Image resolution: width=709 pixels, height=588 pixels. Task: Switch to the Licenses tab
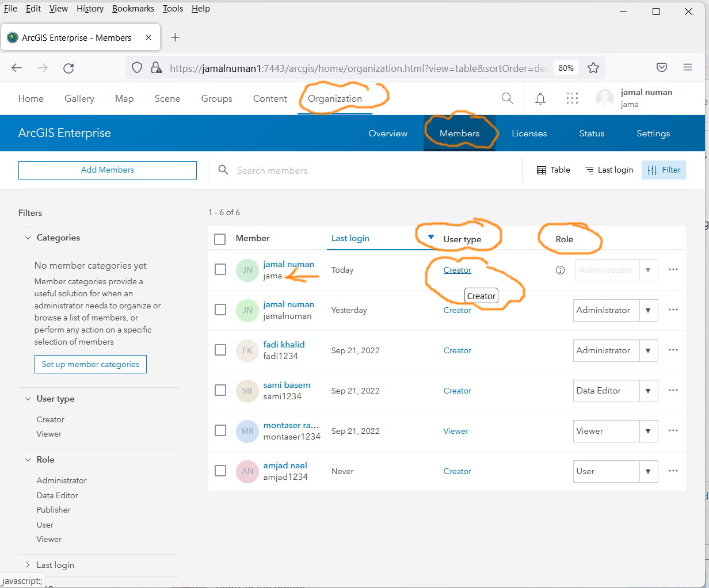coord(529,133)
